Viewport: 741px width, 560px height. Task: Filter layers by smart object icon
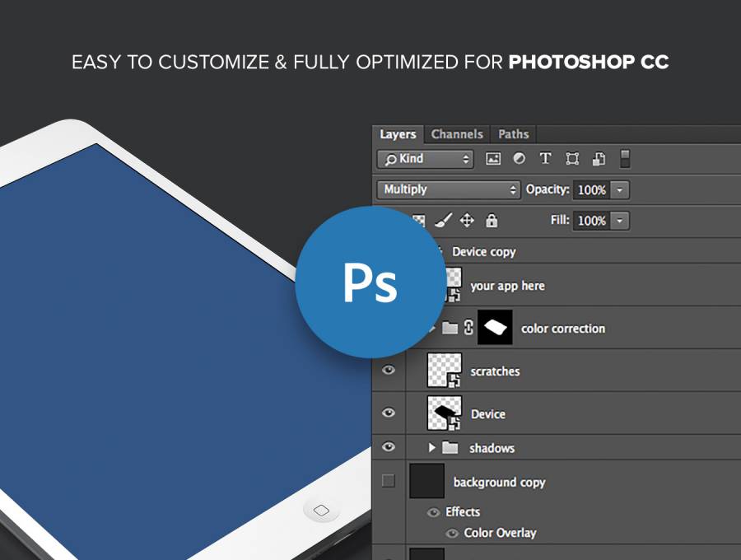[599, 159]
